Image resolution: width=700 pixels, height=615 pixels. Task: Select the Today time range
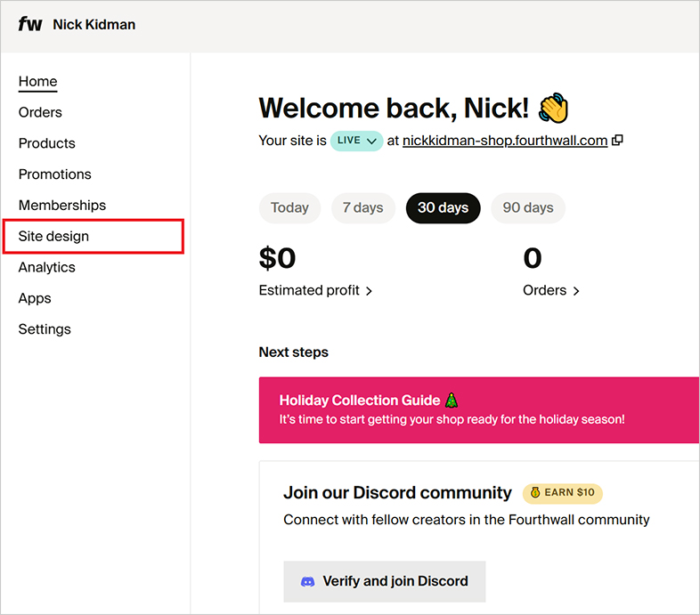pyautogui.click(x=289, y=208)
